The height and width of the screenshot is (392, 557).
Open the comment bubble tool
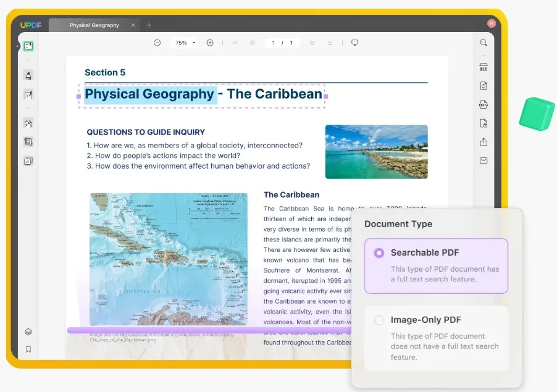[355, 43]
